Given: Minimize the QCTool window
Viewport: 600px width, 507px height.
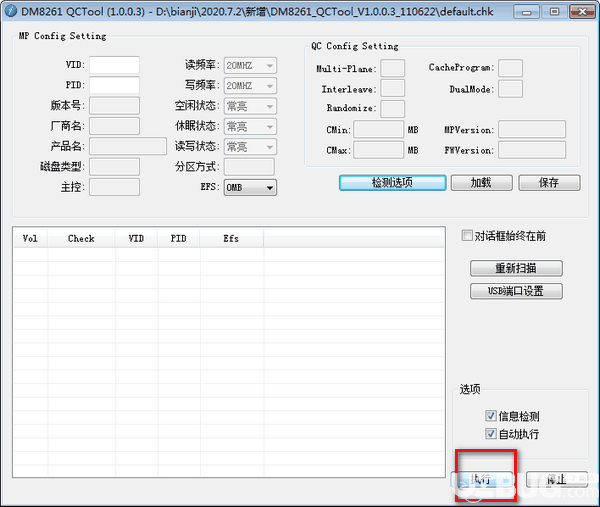Looking at the screenshot, I should pyautogui.click(x=527, y=11).
